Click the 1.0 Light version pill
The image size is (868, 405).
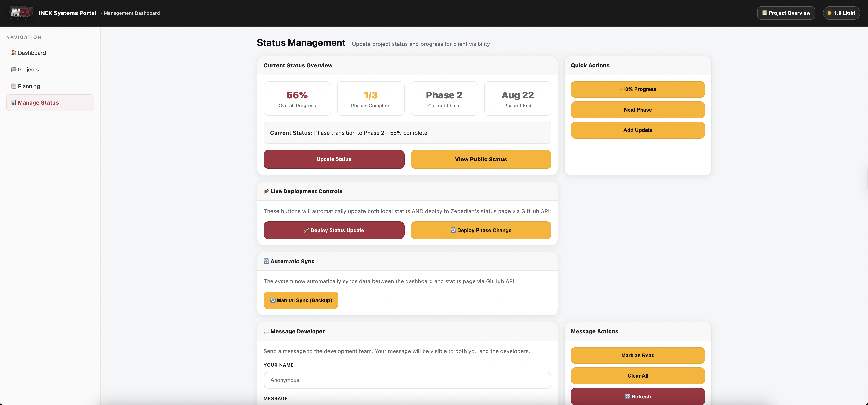[841, 13]
